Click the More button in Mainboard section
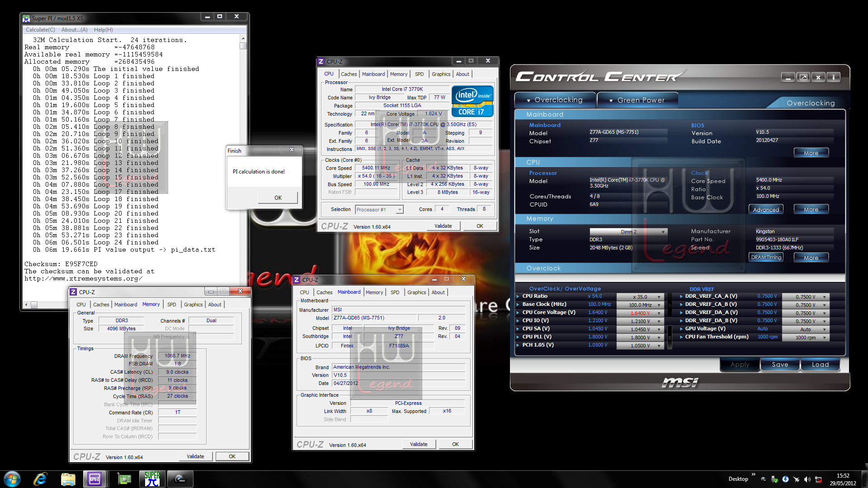Image resolution: width=868 pixels, height=488 pixels. [811, 153]
